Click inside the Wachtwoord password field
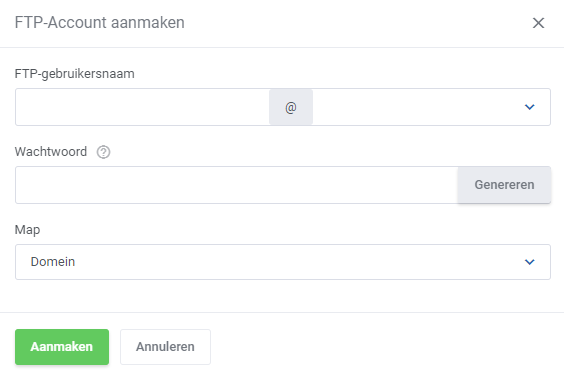This screenshot has height=379, width=564. 236,185
